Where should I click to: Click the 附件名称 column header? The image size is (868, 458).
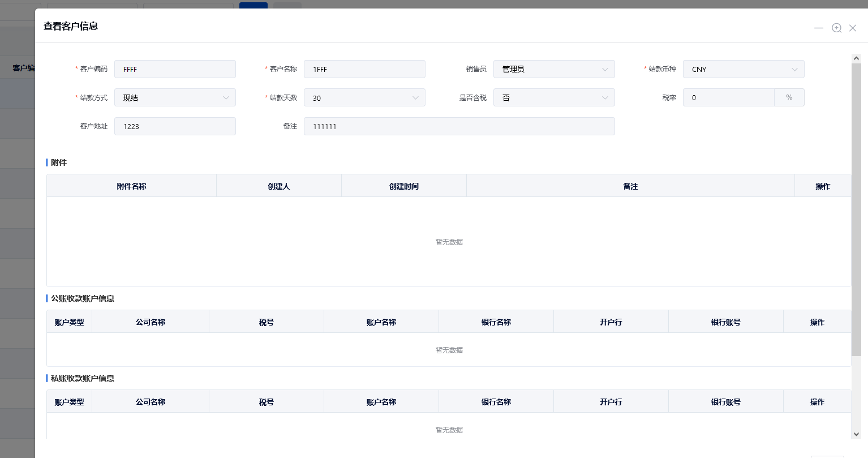(x=131, y=186)
